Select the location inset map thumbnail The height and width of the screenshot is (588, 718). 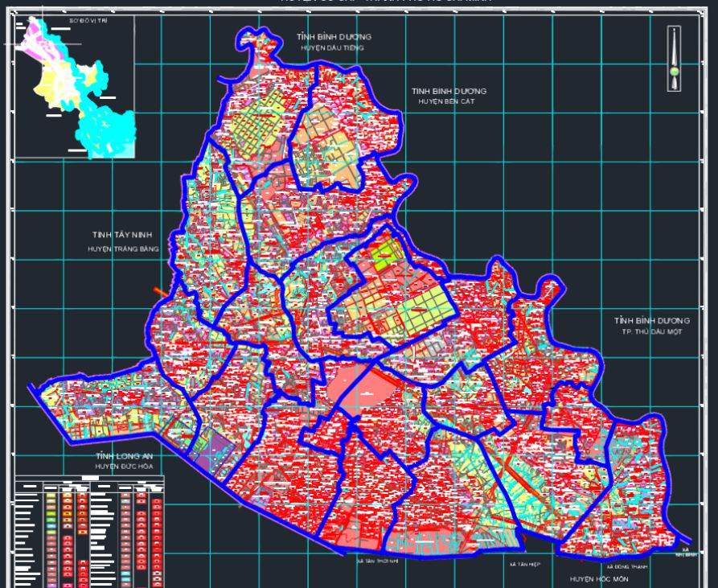click(x=75, y=87)
